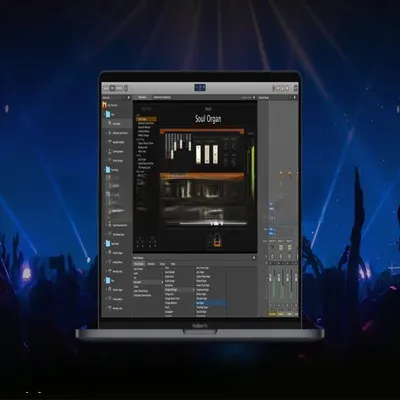Viewport: 400px width, 400px height.
Task: Click the rightmost toolbar icon in the top bar
Action: pyautogui.click(x=295, y=88)
